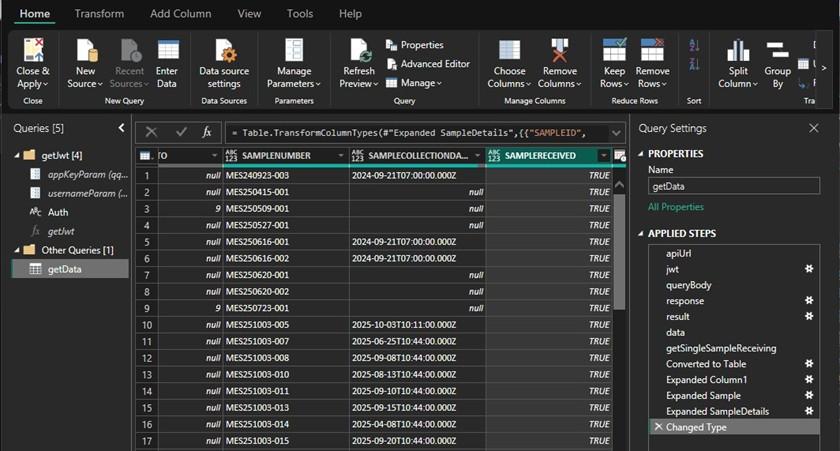
Task: Collapse the getJwt query folder
Action: pos(18,156)
